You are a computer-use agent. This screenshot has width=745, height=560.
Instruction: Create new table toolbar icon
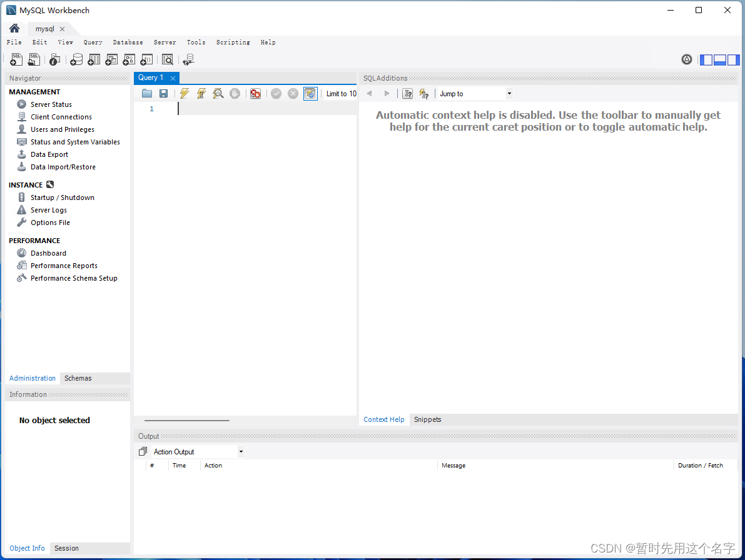pyautogui.click(x=94, y=59)
